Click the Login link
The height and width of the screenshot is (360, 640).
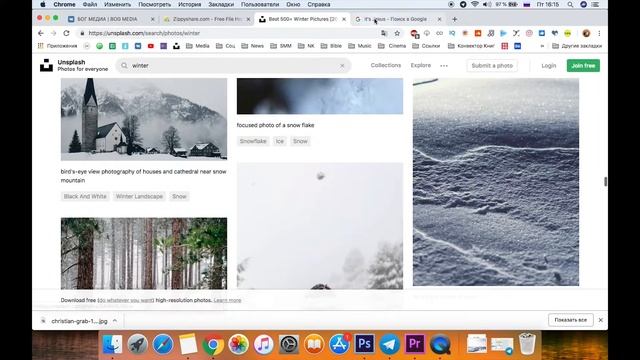click(549, 66)
